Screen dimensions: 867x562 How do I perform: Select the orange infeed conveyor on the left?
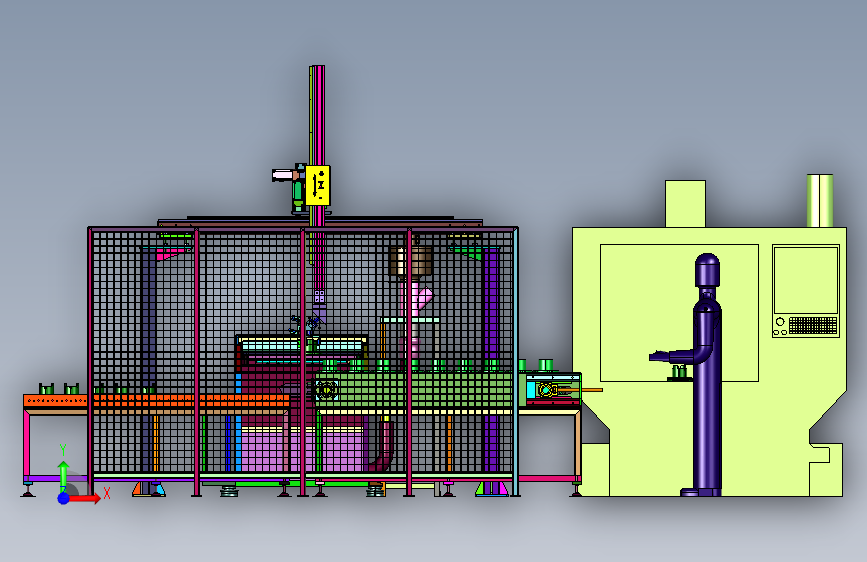[x=156, y=401]
